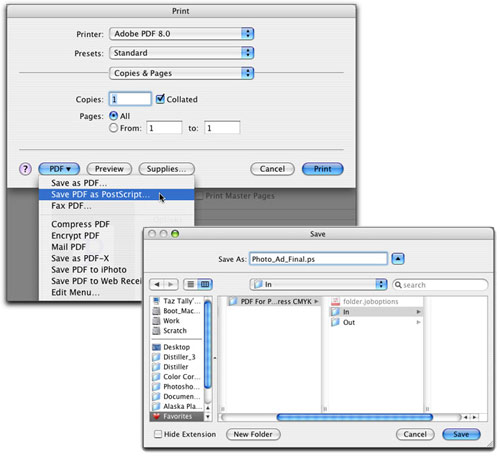Go back with the left arrow button

[157, 284]
